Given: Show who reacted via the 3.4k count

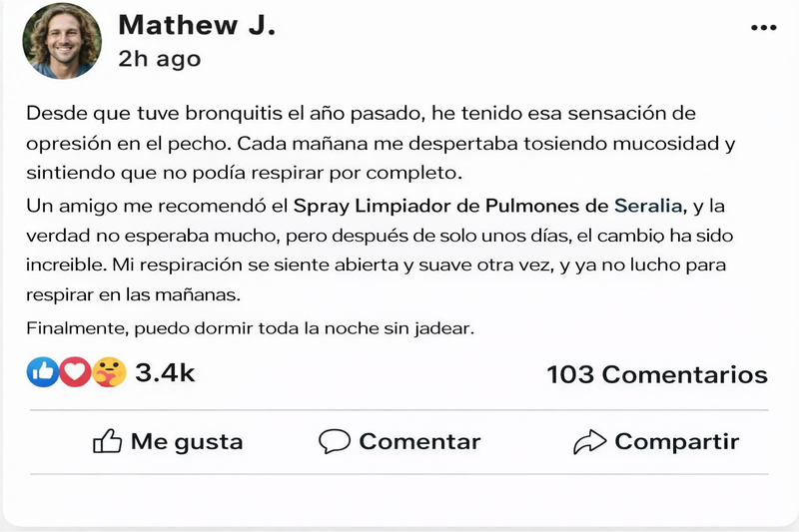Looking at the screenshot, I should click(165, 373).
